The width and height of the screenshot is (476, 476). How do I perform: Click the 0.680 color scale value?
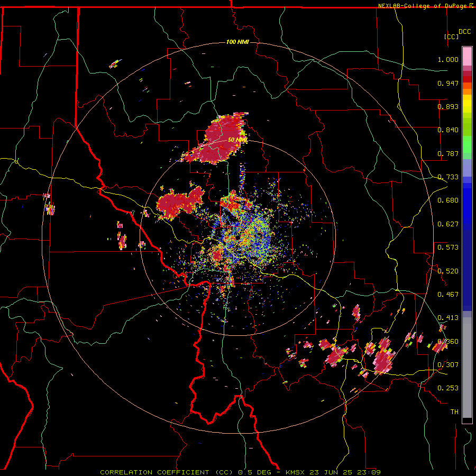click(x=448, y=200)
